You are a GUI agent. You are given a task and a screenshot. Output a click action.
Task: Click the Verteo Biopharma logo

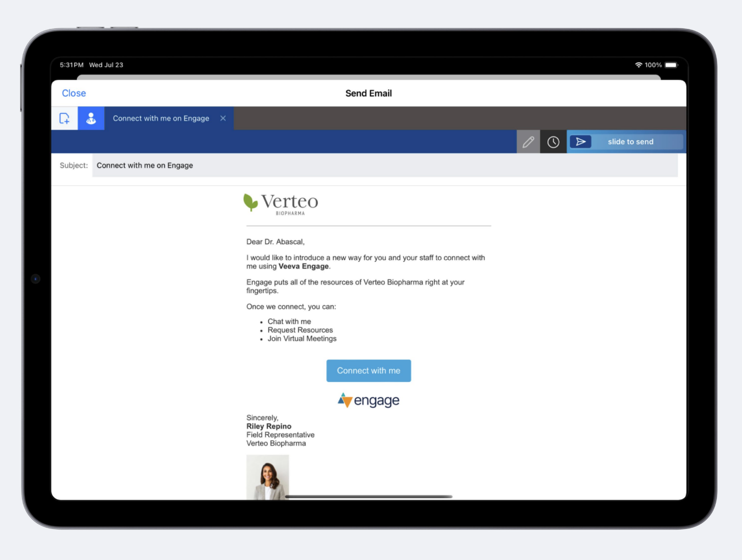[x=281, y=204]
